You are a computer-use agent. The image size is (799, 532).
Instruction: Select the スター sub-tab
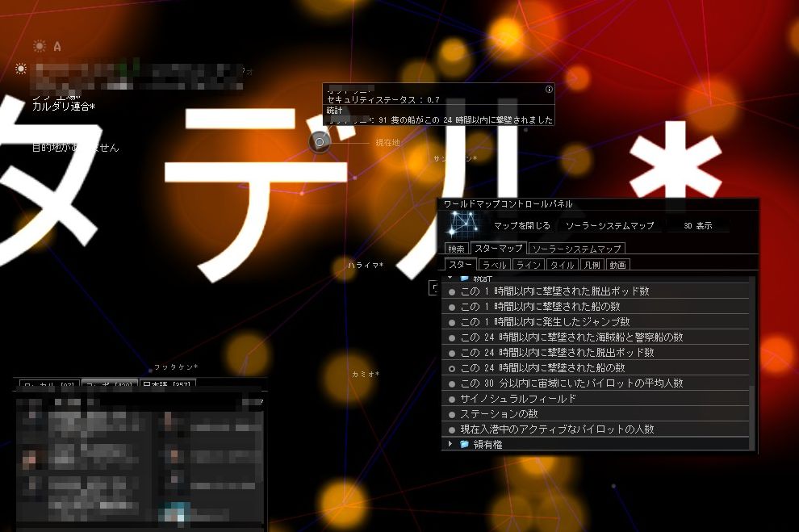[x=460, y=265]
